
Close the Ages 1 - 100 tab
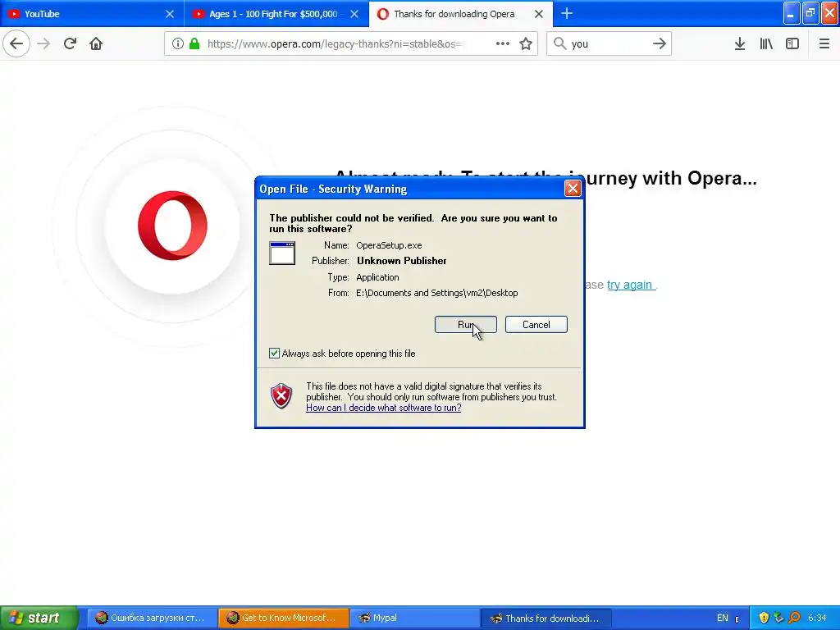(x=354, y=14)
